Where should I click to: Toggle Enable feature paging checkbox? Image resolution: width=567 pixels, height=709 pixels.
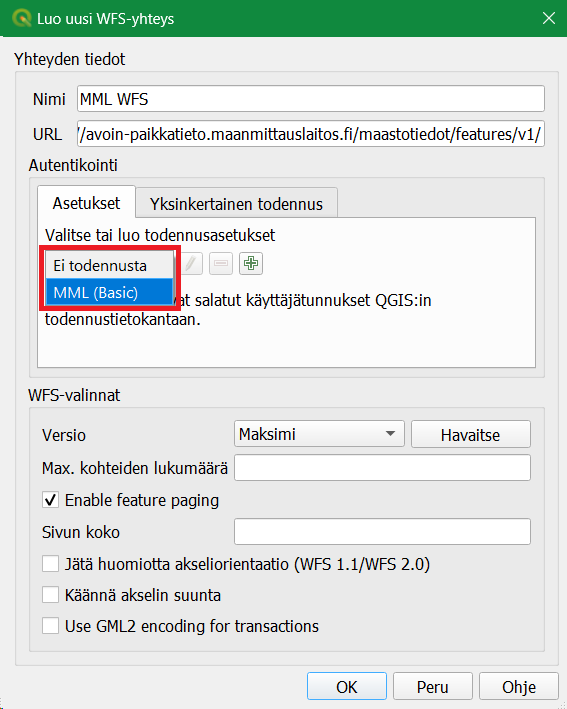coord(51,500)
